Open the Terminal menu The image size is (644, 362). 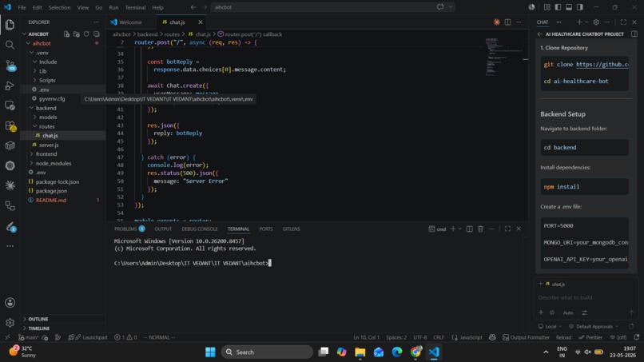(x=135, y=7)
